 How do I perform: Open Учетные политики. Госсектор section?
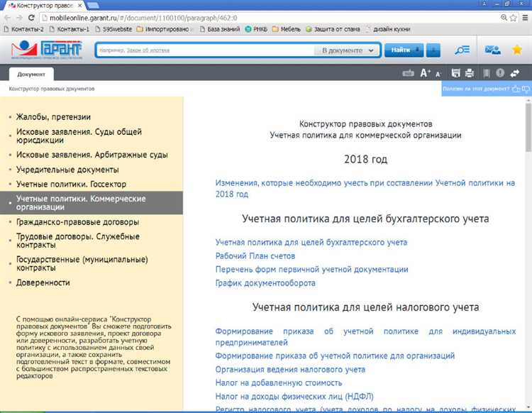(71, 184)
